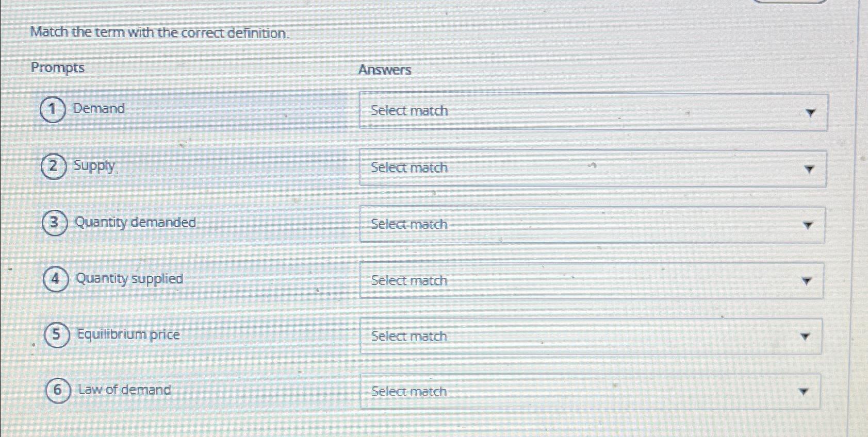
Task: Click the circled 3 for Quantity demanded
Action: point(56,223)
